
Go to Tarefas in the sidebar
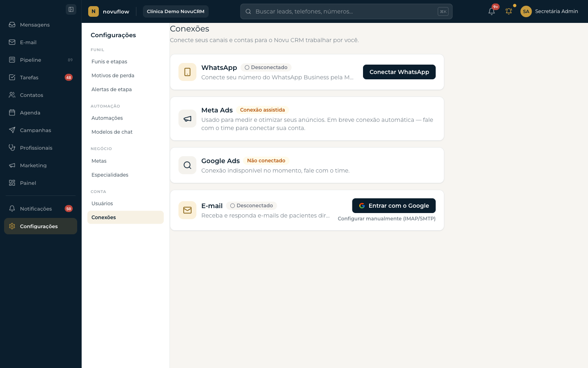40,77
